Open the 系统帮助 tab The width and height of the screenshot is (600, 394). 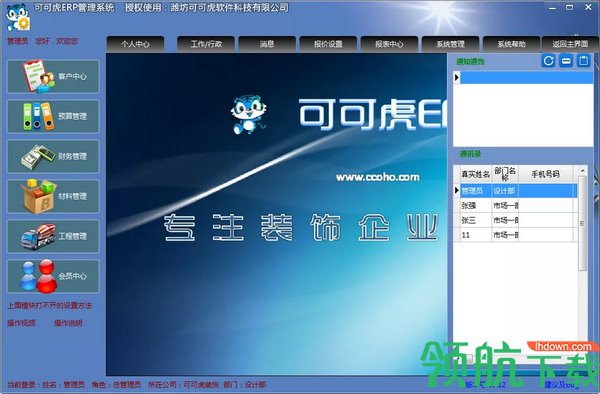512,44
